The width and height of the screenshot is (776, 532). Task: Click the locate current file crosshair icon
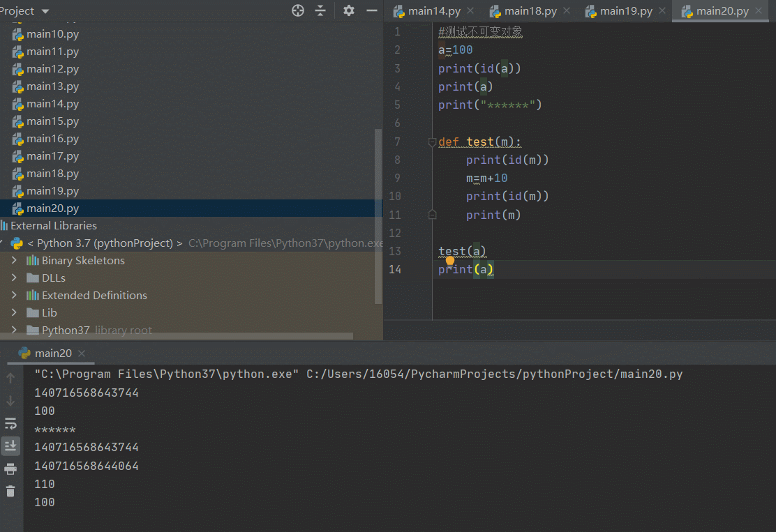tap(298, 10)
